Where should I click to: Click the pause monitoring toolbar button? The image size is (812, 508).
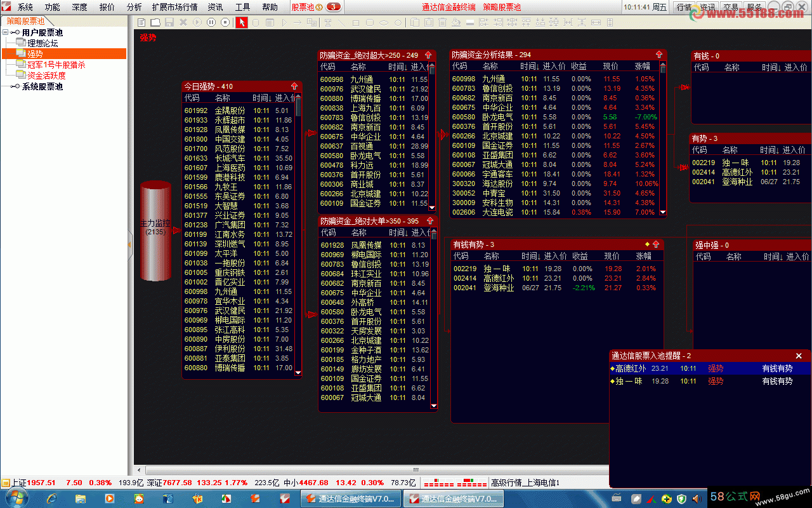[x=211, y=22]
